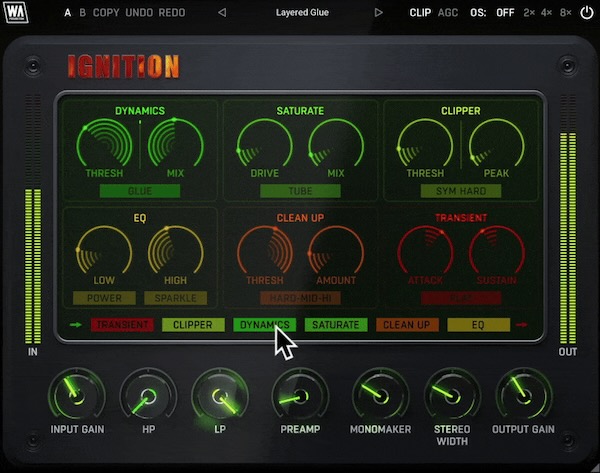Open the SPARKLE high EQ selector
Image resolution: width=600 pixels, height=473 pixels.
coord(176,298)
